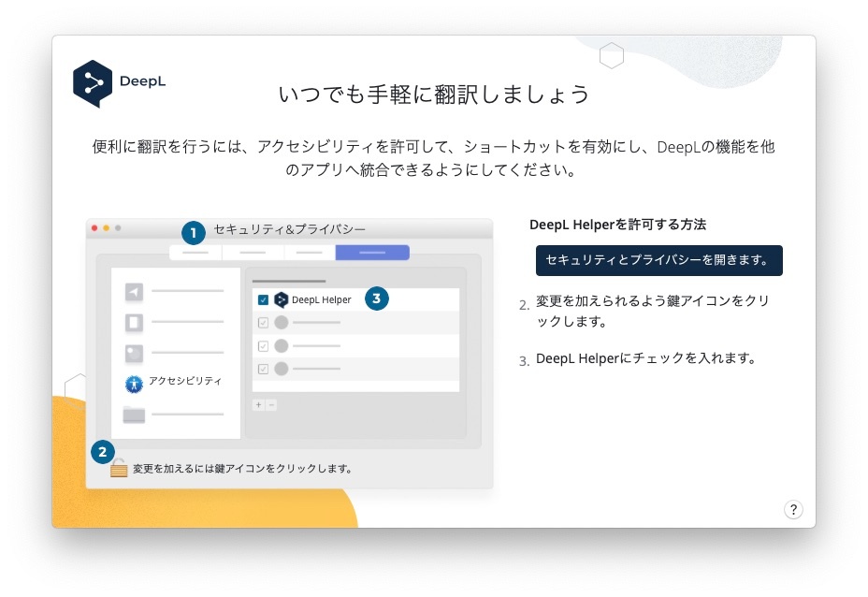Click the description paragraph starting 便利に翻訳を行うには
868x597 pixels.
coord(433,158)
